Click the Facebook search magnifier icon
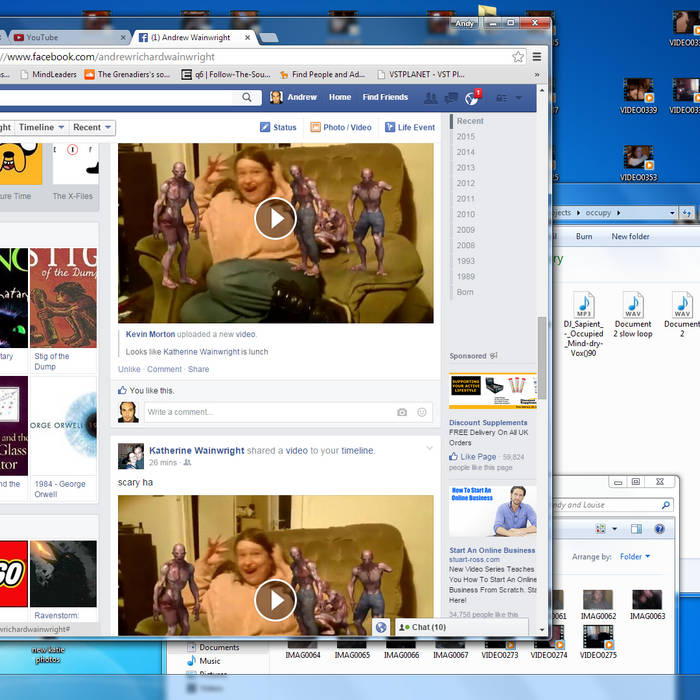Viewport: 700px width, 700px height. point(246,97)
